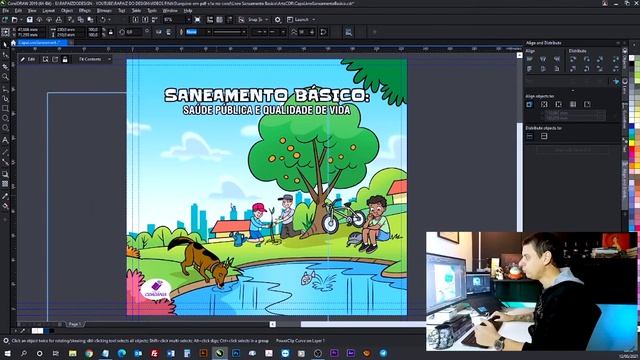Click the rotation angle input field
Viewport: 640px width, 360px height.
click(x=134, y=32)
